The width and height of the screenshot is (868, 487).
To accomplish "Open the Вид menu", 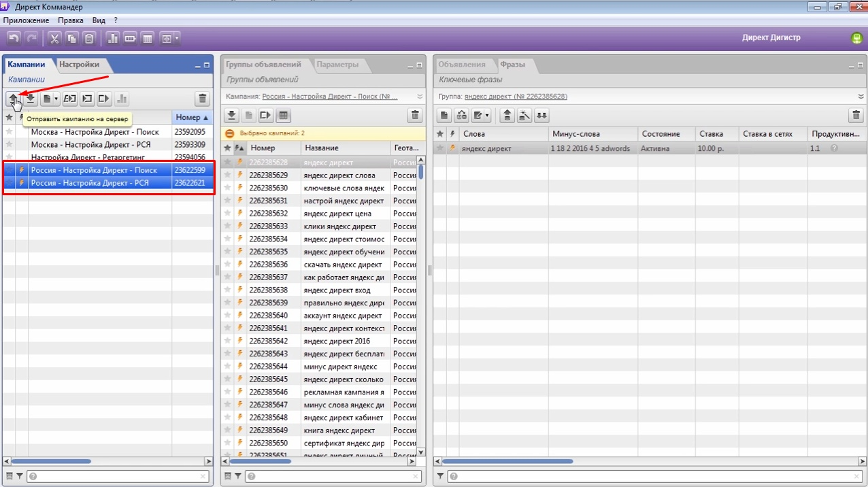I will tap(99, 20).
